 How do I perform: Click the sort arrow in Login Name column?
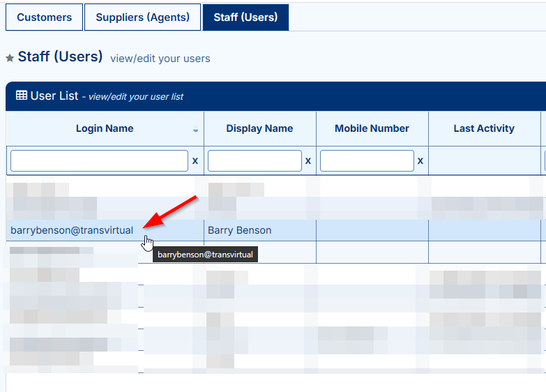click(x=195, y=130)
